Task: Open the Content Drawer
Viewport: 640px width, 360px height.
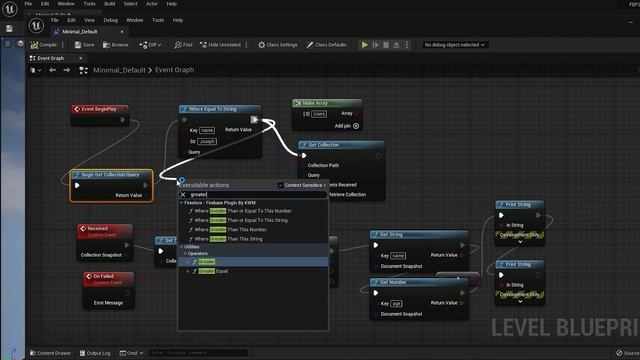Action: coord(51,353)
